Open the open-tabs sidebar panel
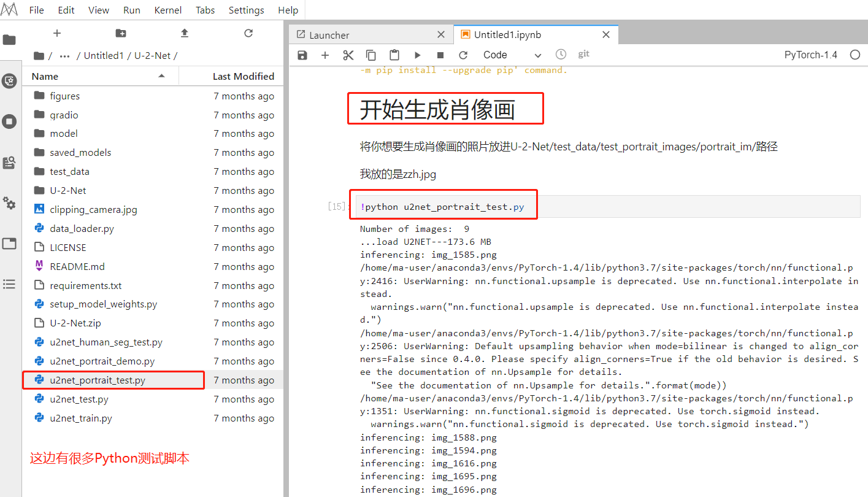The height and width of the screenshot is (497, 868). [9, 244]
